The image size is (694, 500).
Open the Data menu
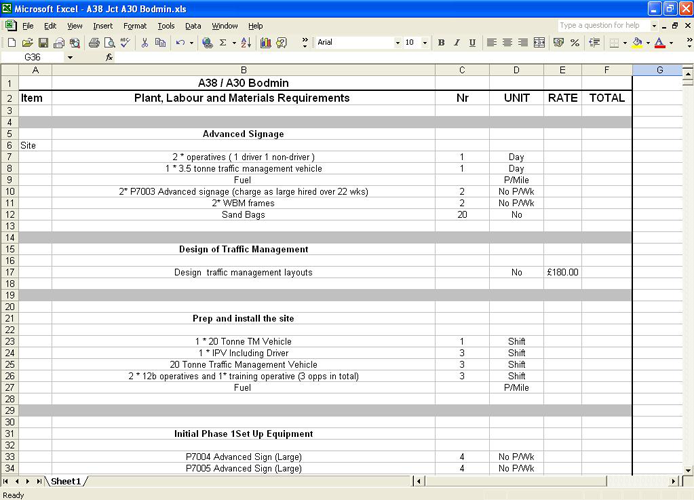(x=193, y=26)
